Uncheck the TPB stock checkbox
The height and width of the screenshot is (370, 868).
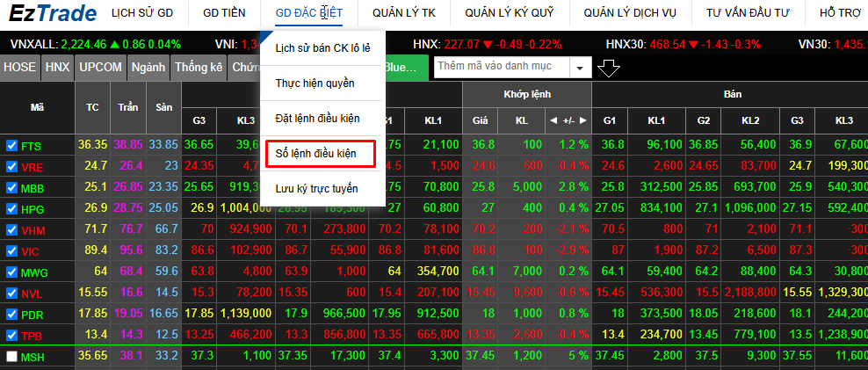11,335
